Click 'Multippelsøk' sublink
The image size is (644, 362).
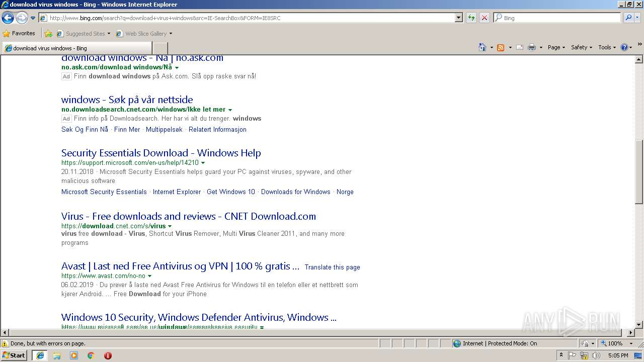tap(164, 129)
